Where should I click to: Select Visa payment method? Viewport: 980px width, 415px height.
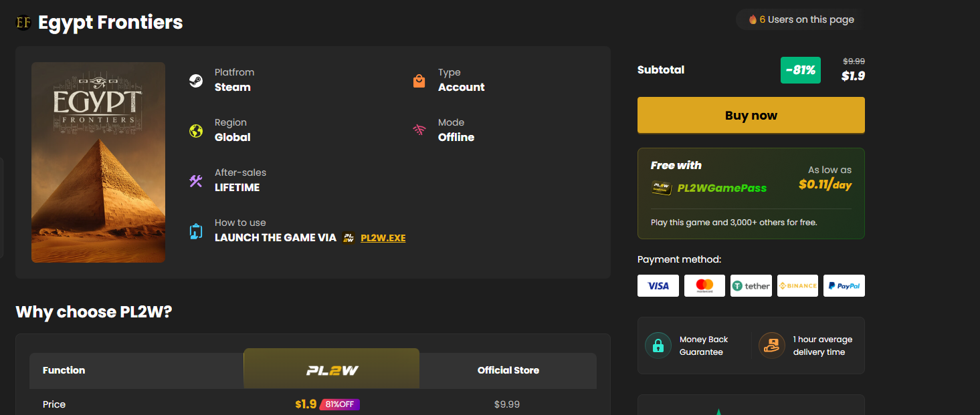coord(658,286)
